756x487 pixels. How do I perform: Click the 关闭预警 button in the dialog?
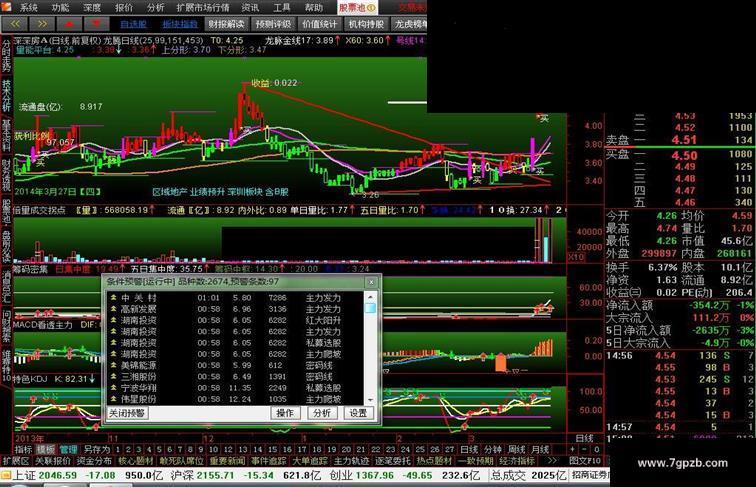127,413
